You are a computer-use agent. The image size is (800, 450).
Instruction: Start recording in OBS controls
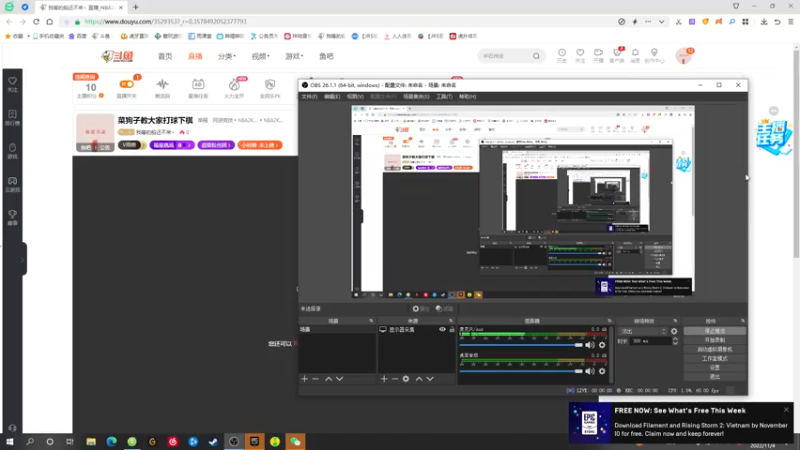(x=714, y=340)
